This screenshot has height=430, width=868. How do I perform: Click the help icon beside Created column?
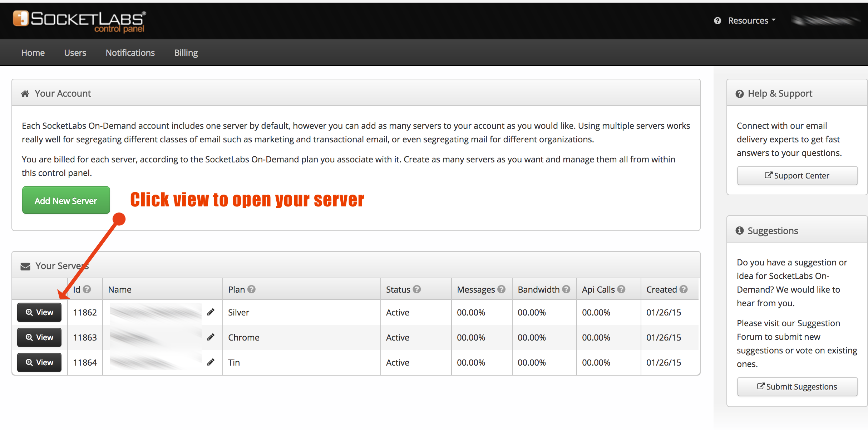[684, 289]
